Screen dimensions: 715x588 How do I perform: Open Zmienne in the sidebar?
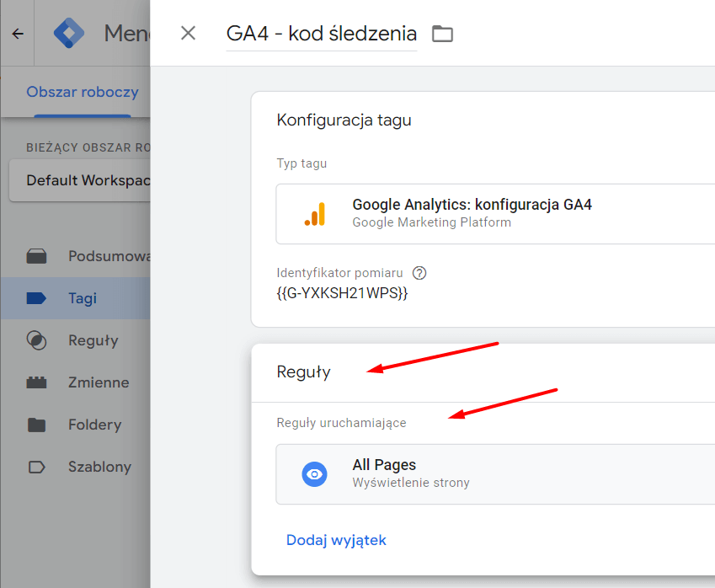point(76,382)
